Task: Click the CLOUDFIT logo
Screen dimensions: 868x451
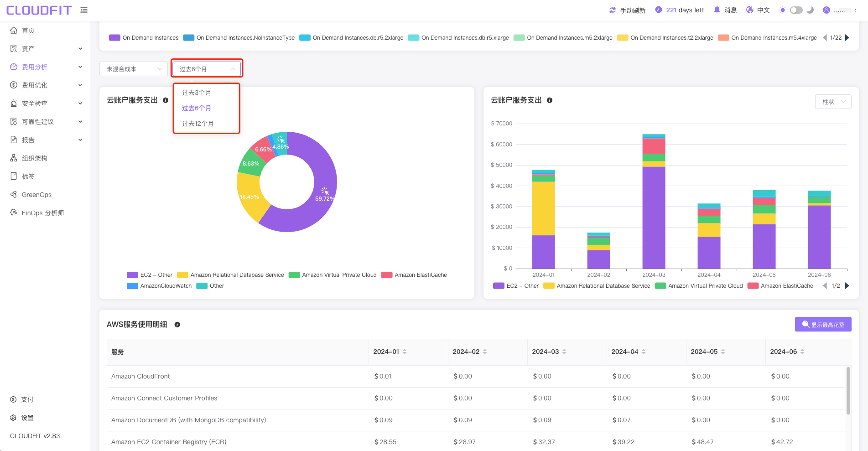Action: tap(39, 10)
